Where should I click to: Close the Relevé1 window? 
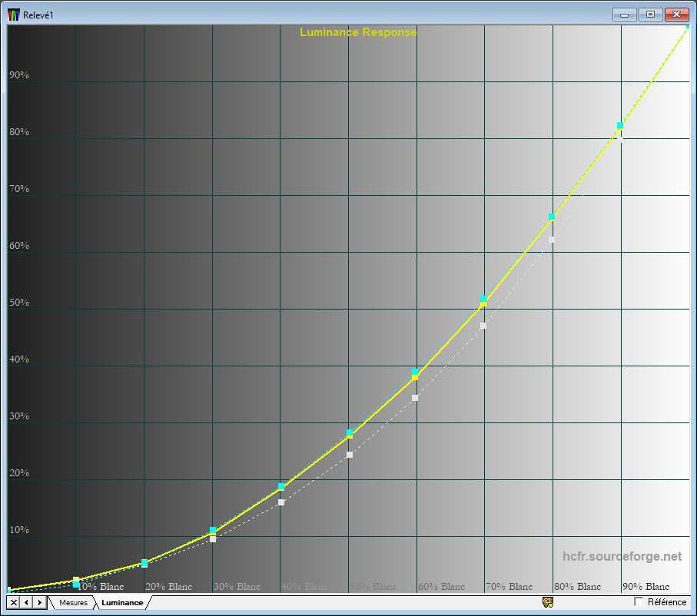click(676, 15)
